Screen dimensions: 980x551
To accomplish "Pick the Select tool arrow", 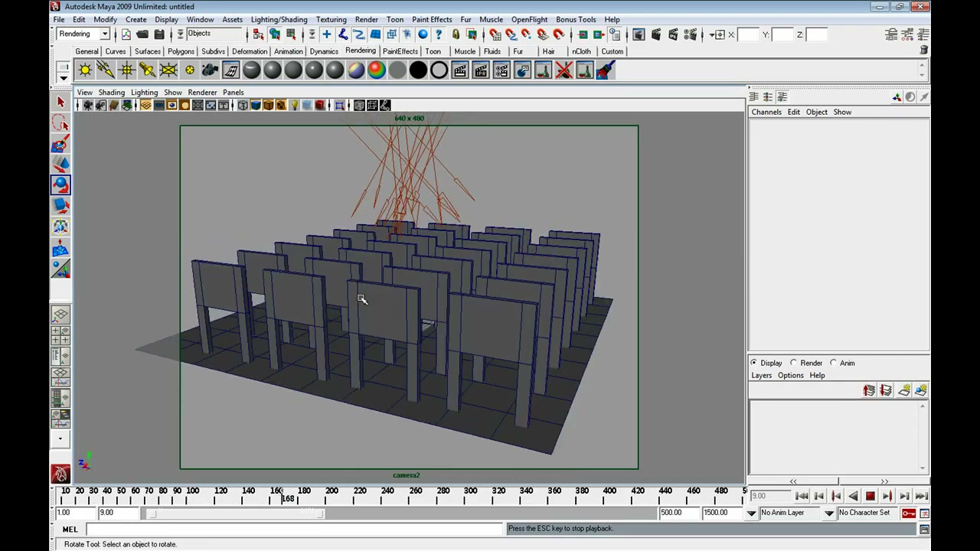I will pos(60,102).
